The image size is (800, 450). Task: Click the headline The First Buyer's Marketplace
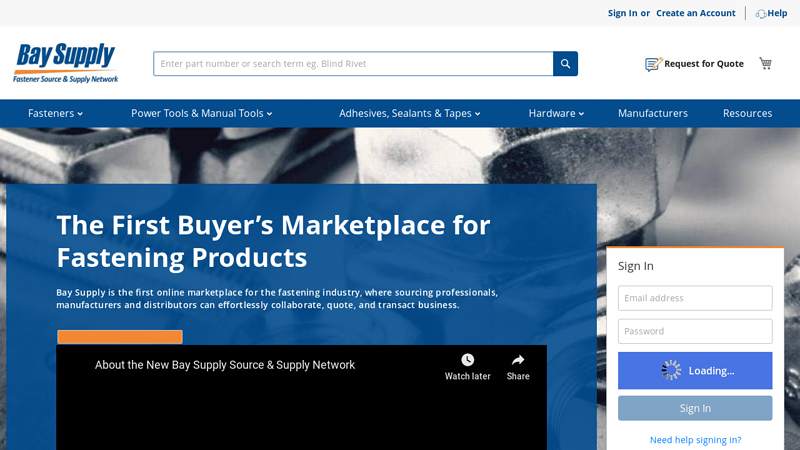(273, 241)
